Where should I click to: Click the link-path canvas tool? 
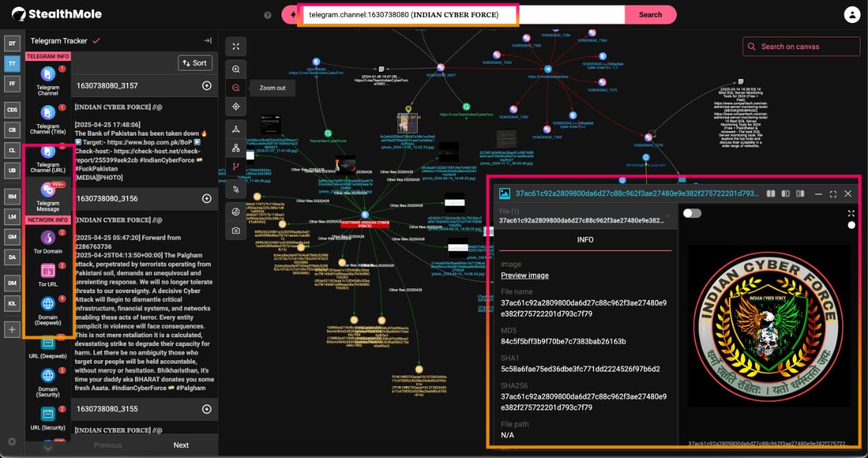(x=236, y=189)
